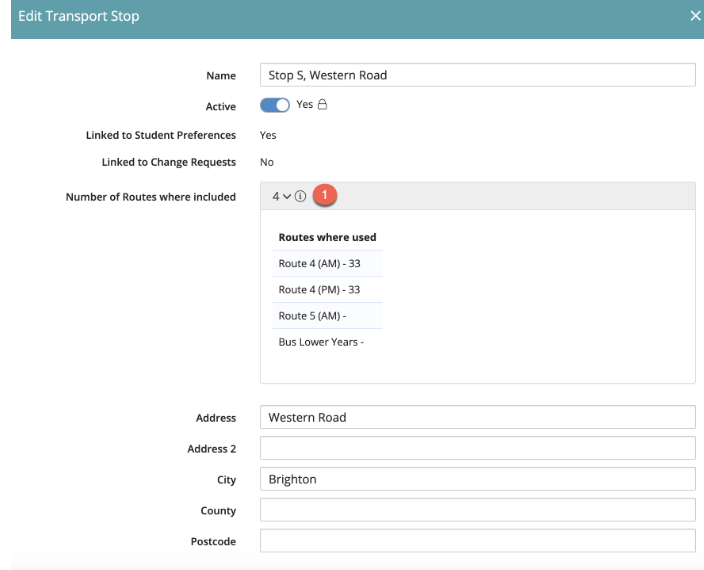Select the Route 4 (PM) - 33 entry
Image resolution: width=704 pixels, height=570 pixels.
click(319, 290)
